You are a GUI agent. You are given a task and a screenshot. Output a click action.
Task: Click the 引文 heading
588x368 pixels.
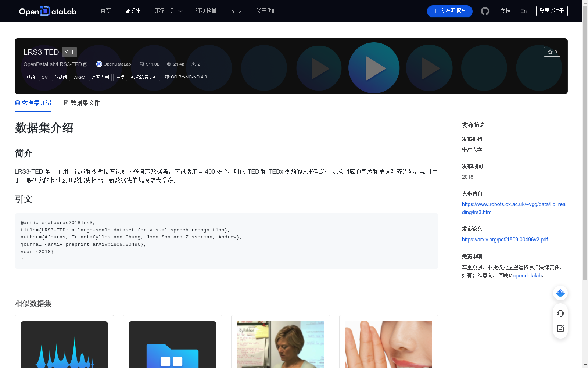tap(24, 199)
